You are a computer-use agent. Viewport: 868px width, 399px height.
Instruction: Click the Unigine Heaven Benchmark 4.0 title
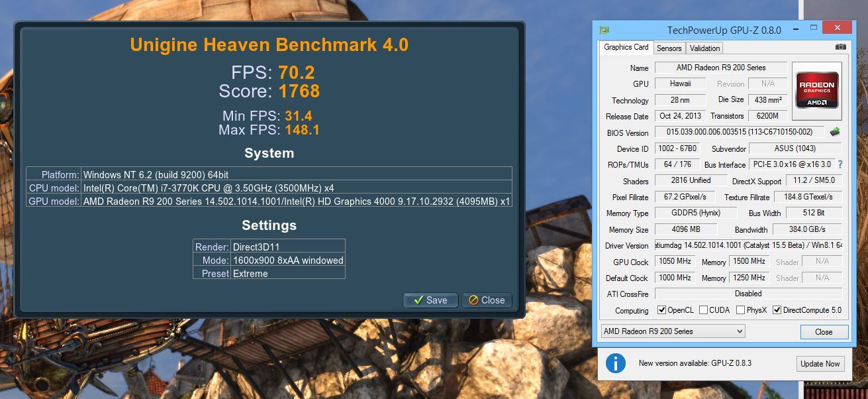(269, 44)
